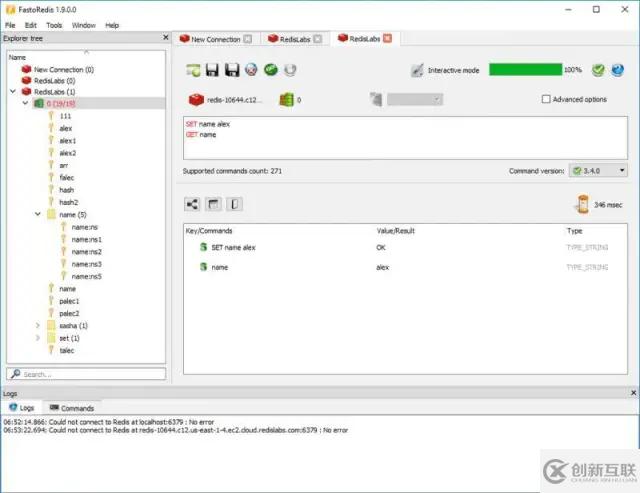Click the connect icon in query toolbar
The width and height of the screenshot is (640, 493).
(x=251, y=70)
